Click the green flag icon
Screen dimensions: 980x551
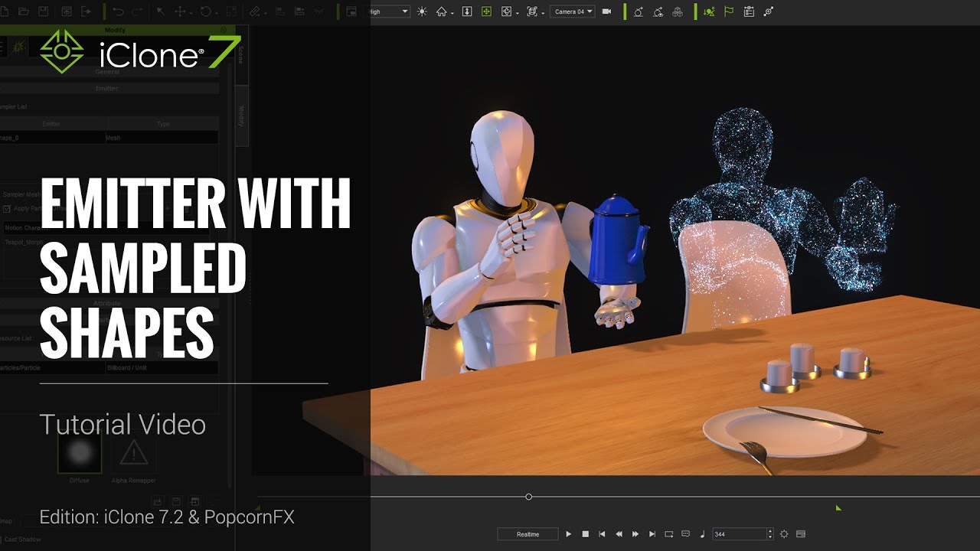coord(729,11)
